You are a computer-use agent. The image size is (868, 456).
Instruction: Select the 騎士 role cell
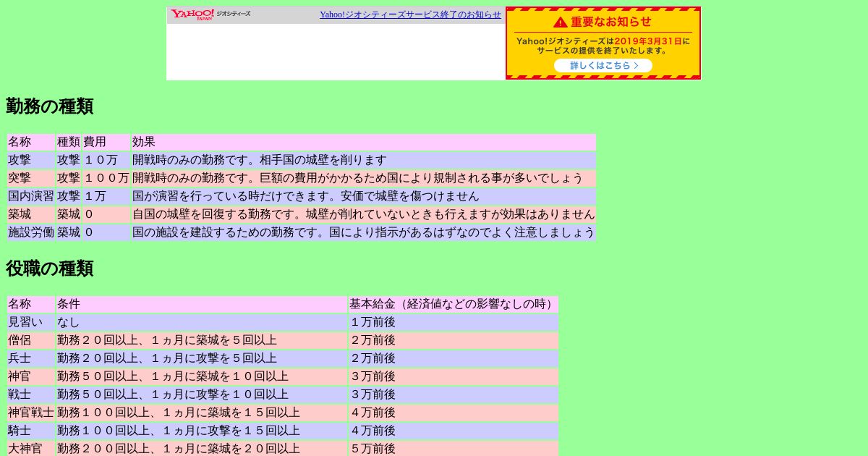pos(31,431)
